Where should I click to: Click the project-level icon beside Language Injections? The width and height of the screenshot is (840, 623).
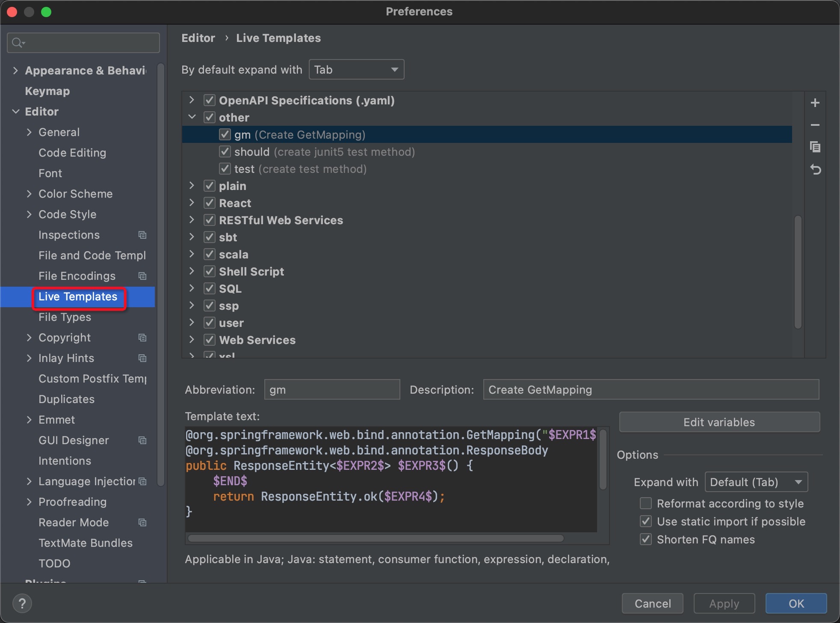142,481
